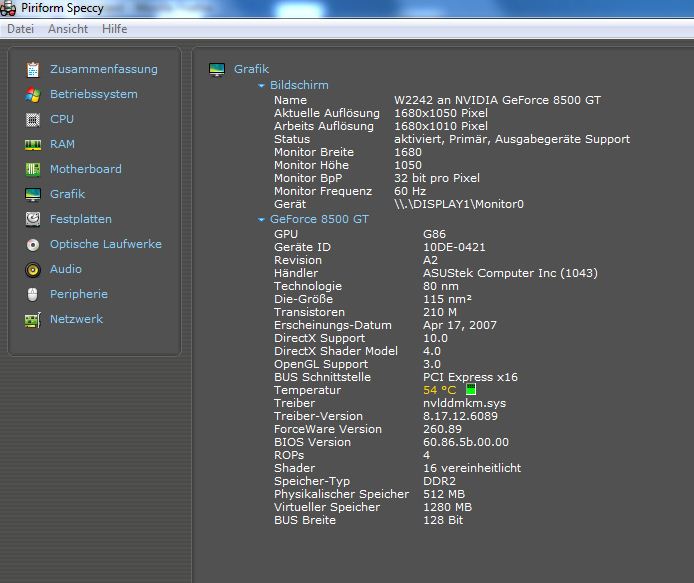Click the Temperatur label
The width and height of the screenshot is (694, 583).
pyautogui.click(x=308, y=390)
